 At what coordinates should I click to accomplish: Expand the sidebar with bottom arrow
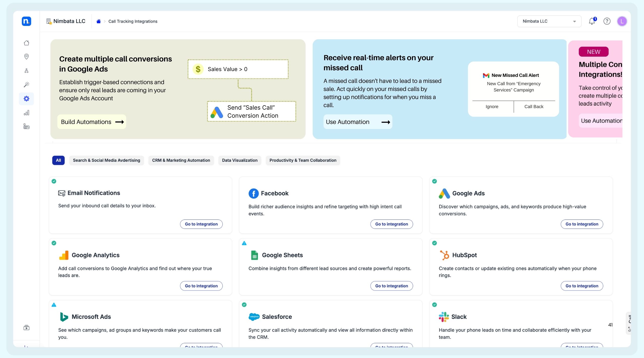point(26,346)
